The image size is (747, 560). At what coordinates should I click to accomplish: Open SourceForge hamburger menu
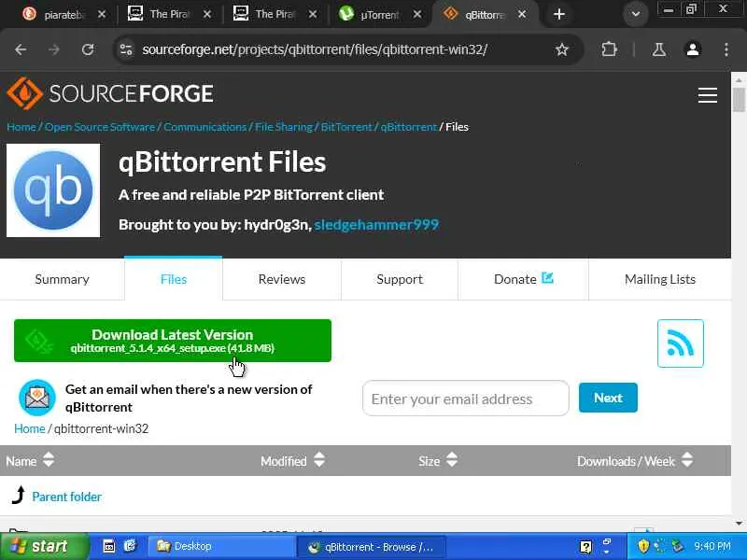pyautogui.click(x=708, y=95)
